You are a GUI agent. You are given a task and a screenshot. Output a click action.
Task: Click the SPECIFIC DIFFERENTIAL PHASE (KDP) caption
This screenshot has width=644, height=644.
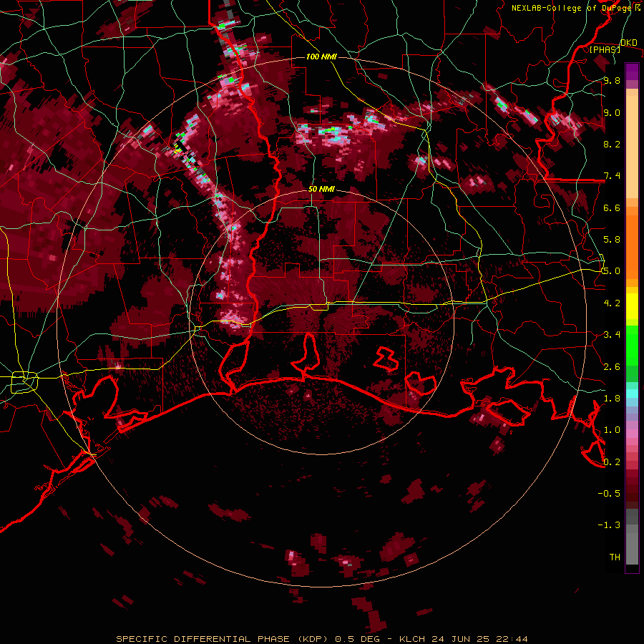pyautogui.click(x=223, y=639)
